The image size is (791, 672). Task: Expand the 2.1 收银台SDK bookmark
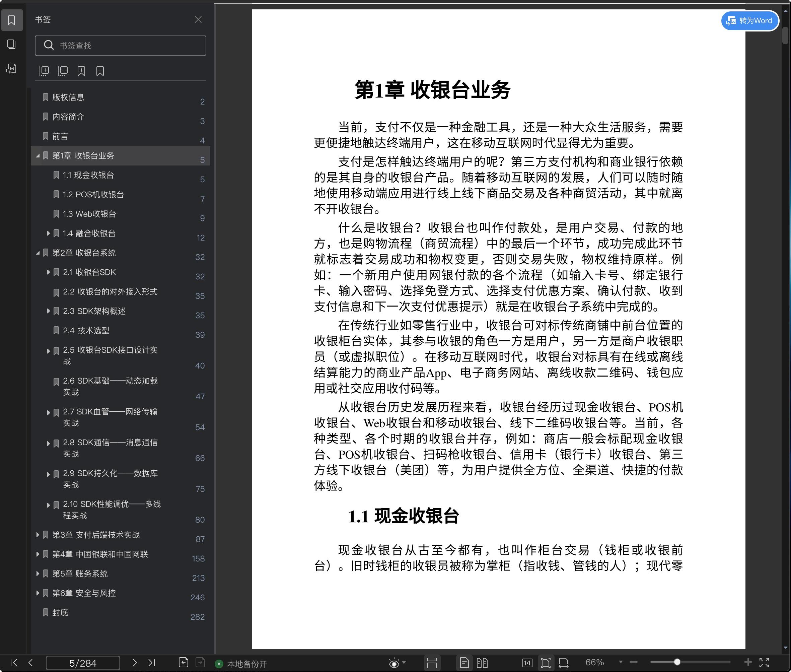click(48, 272)
